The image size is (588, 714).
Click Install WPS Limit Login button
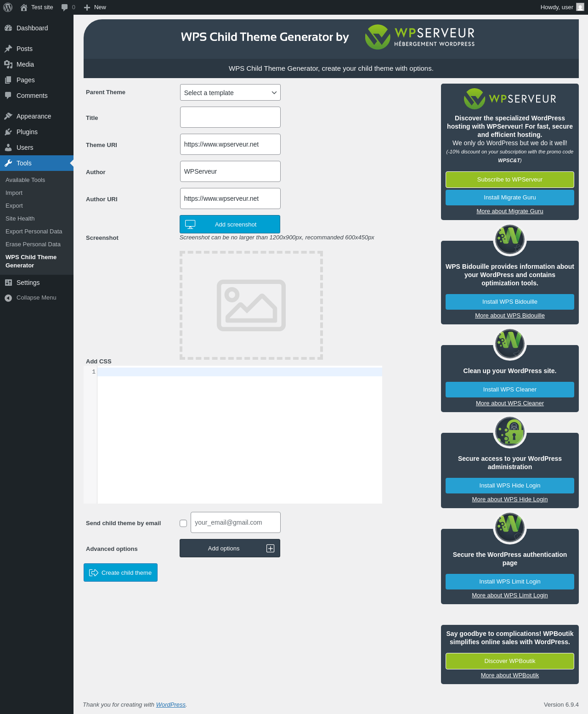pyautogui.click(x=510, y=582)
